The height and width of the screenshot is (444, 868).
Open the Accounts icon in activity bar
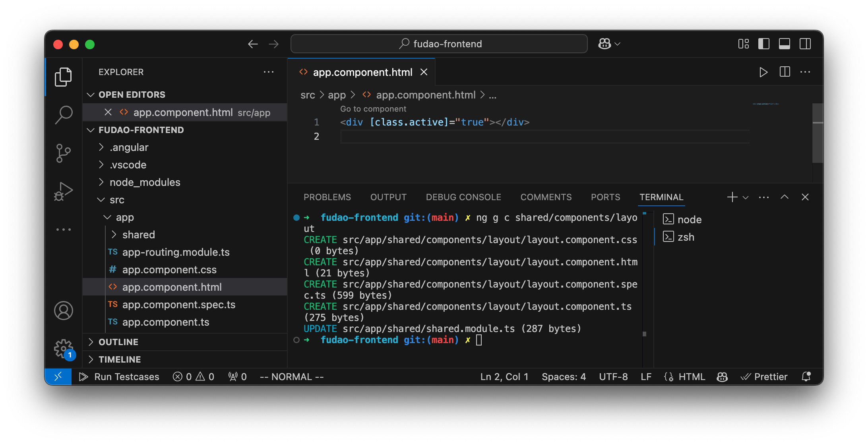pyautogui.click(x=64, y=311)
